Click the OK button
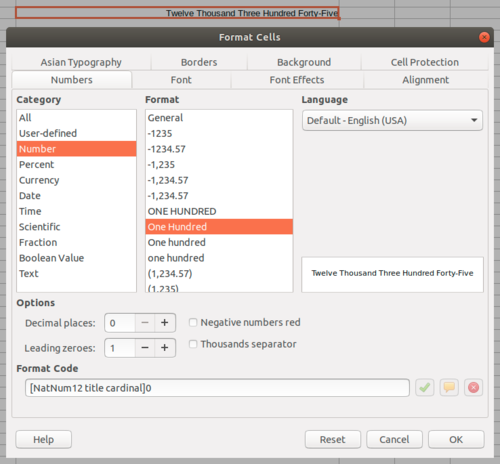 456,439
